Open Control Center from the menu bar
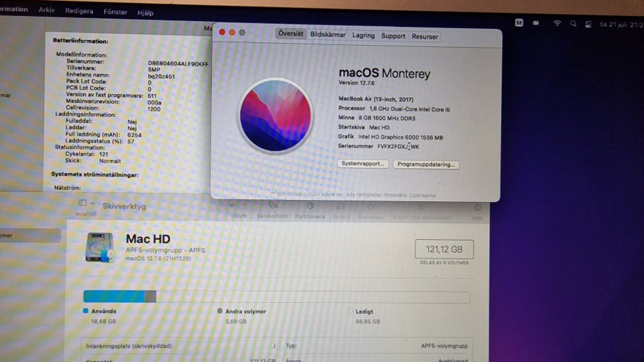 (588, 24)
